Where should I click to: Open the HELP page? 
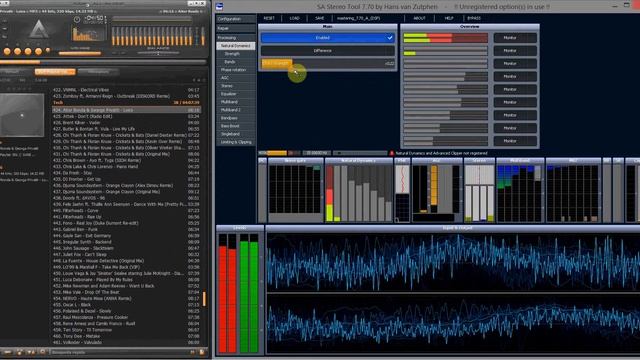point(449,18)
